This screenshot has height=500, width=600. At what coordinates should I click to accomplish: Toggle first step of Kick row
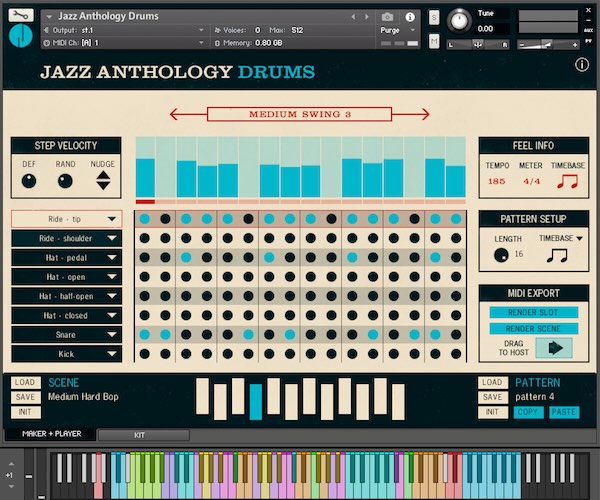[145, 354]
